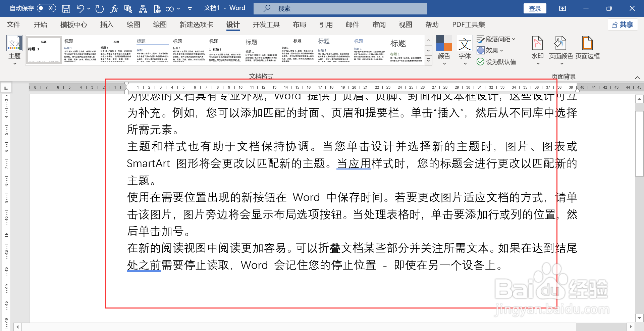Expand the dropdown next to infinity icon

(x=178, y=9)
